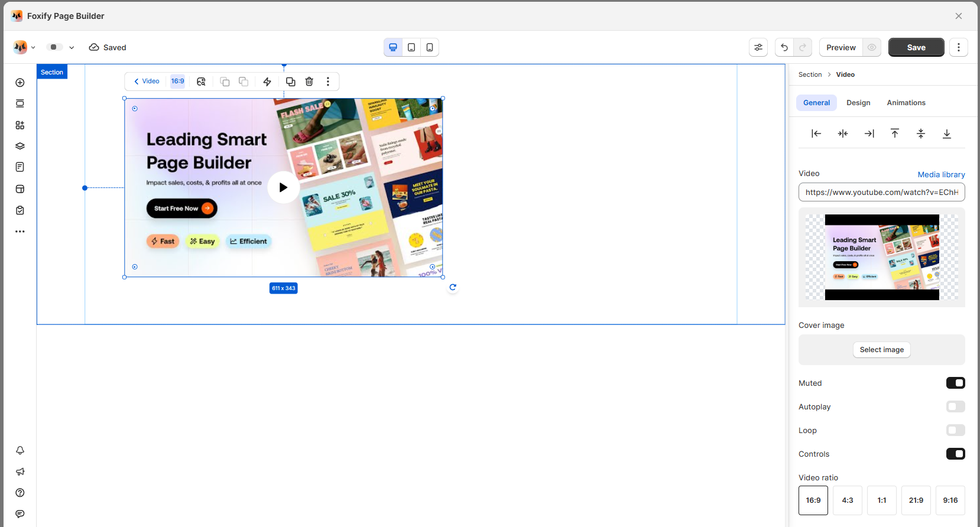Open notifications bell in sidebar
The image size is (980, 527).
20,450
